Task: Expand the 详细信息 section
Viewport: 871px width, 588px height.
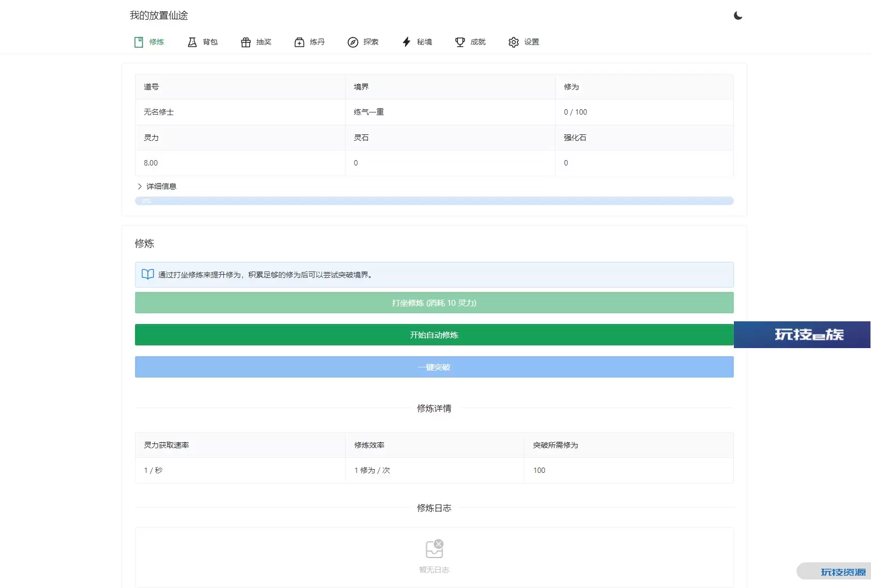Action: (156, 186)
